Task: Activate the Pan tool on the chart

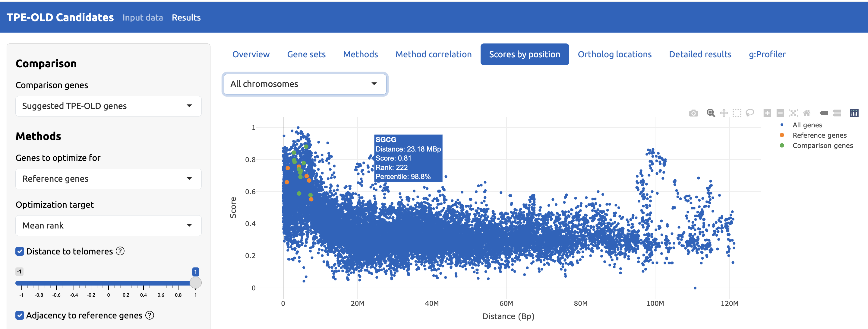Action: (724, 113)
